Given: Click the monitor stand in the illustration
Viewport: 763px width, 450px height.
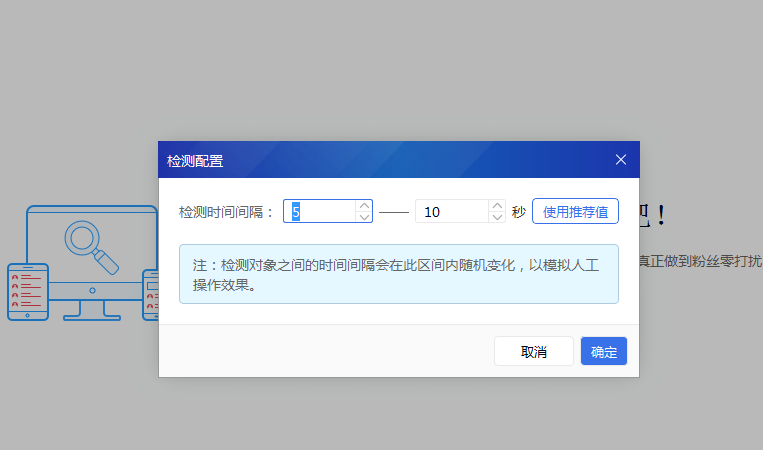Looking at the screenshot, I should tap(92, 309).
